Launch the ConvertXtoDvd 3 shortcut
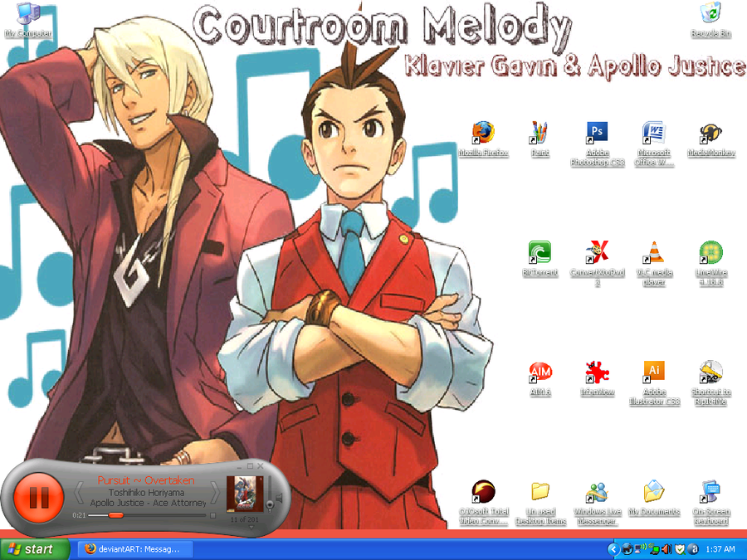The width and height of the screenshot is (747, 560). pos(598,263)
